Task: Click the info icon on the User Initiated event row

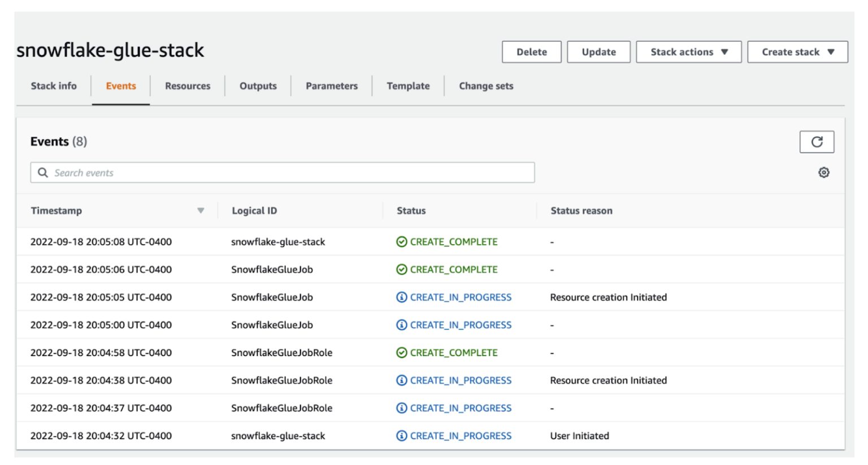Action: [401, 436]
